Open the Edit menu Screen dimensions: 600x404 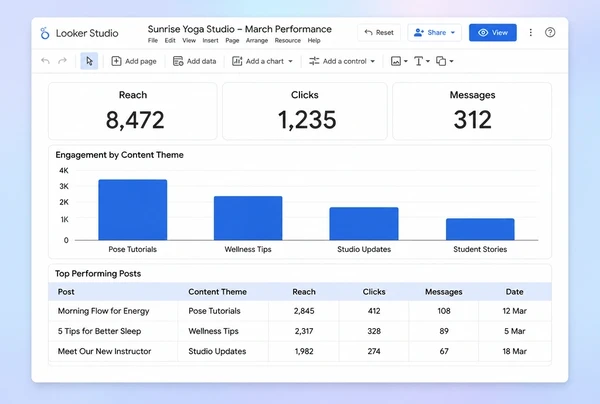click(170, 41)
